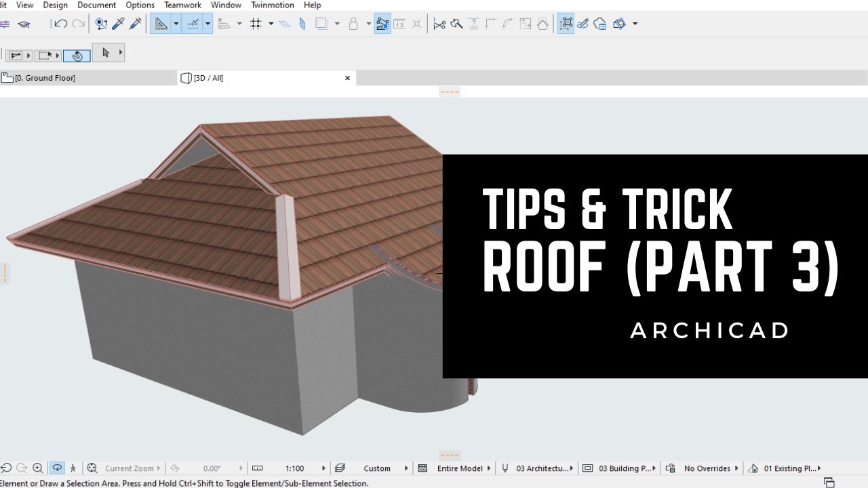
Task: Expand the Arrow tool flyout triangle
Action: 121,53
